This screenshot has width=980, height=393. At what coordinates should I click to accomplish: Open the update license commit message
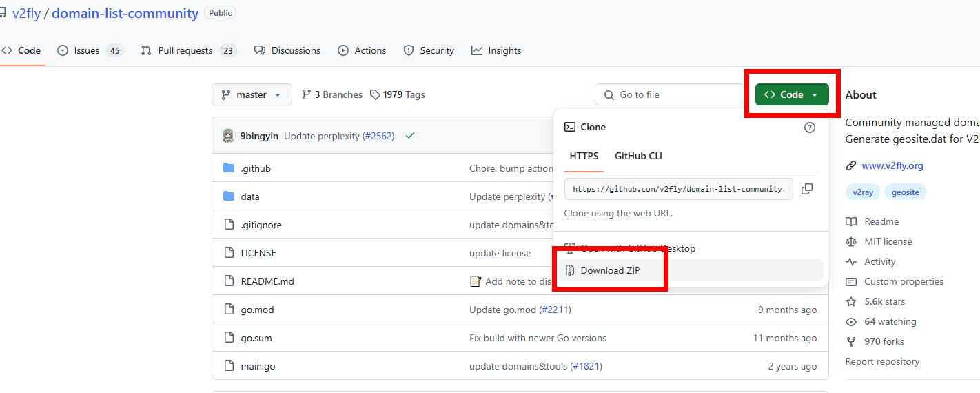(500, 253)
